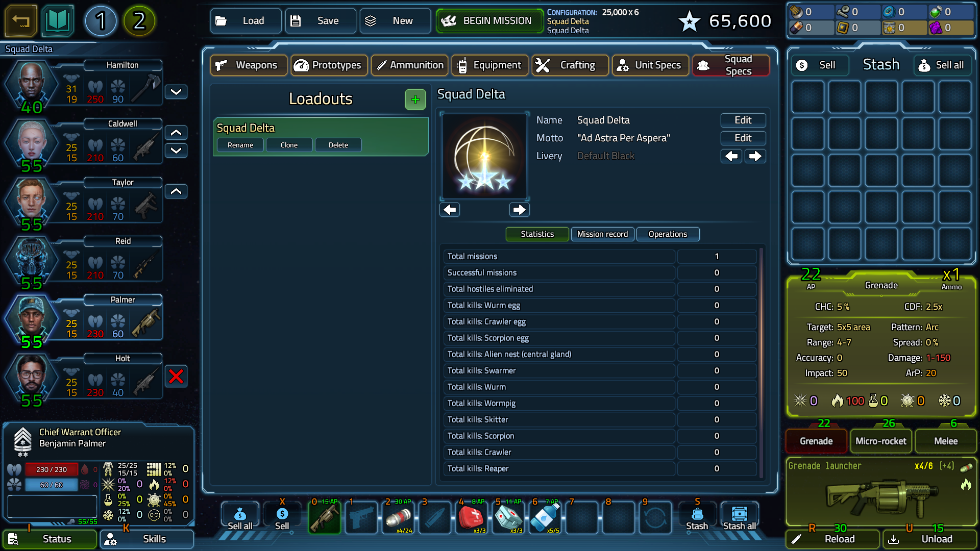The height and width of the screenshot is (551, 980).
Task: Click the Mission record button
Action: tap(602, 234)
